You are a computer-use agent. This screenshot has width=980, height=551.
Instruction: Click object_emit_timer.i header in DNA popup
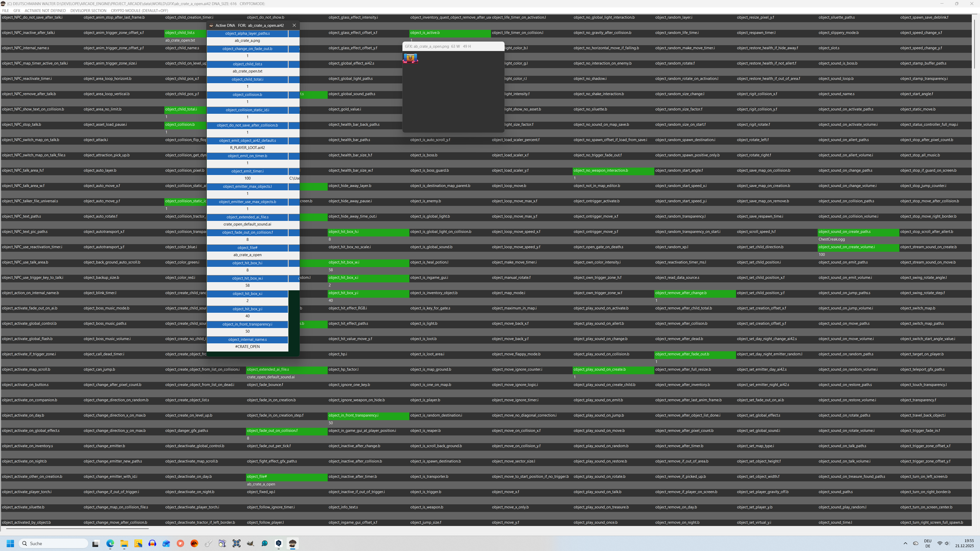[x=247, y=171]
